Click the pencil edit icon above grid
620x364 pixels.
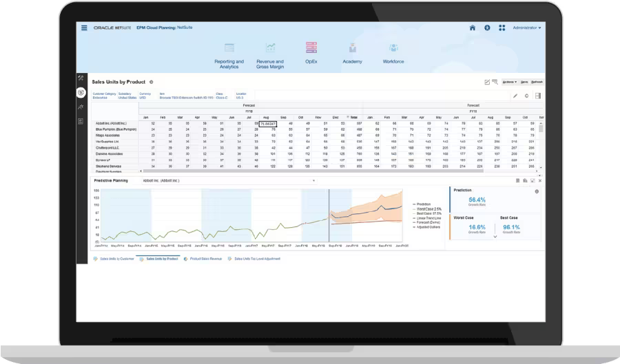tap(515, 96)
